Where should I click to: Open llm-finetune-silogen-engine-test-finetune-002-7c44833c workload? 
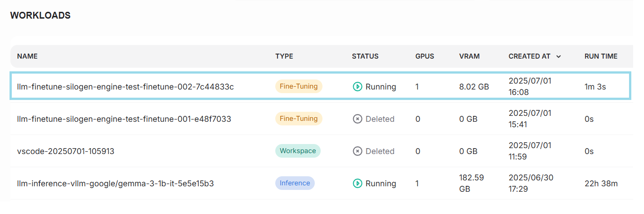(125, 86)
